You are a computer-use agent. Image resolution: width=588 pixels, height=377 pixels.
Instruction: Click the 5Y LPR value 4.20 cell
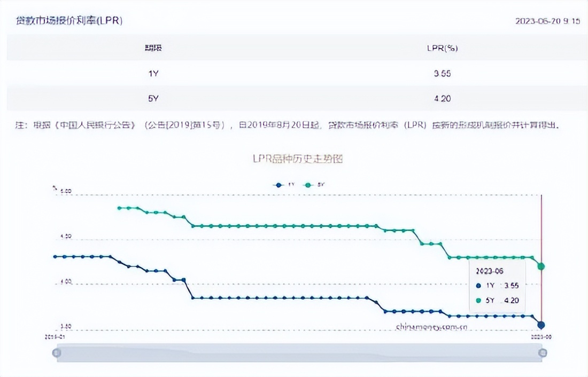tap(442, 99)
